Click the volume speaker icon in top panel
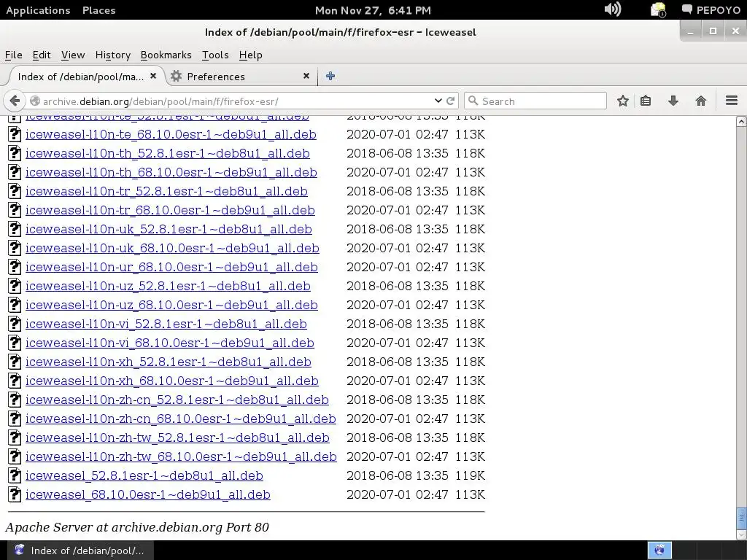Viewport: 747px width, 560px height. [x=613, y=9]
